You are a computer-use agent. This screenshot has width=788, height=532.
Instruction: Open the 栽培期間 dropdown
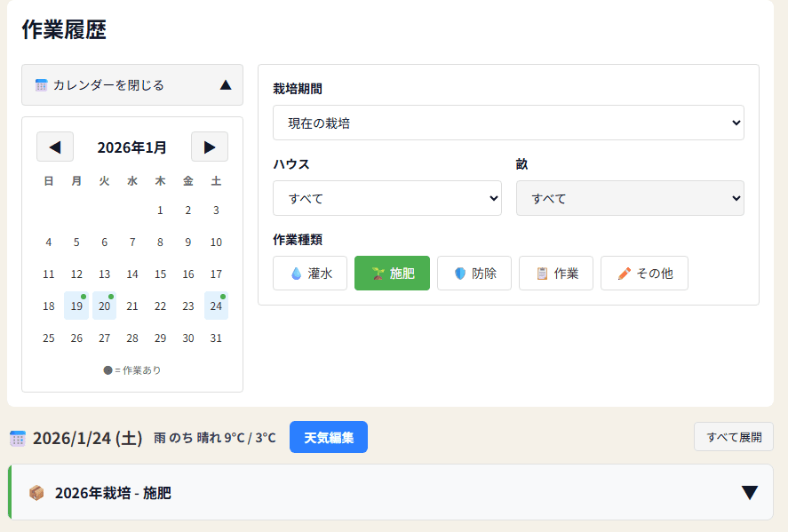(x=507, y=123)
